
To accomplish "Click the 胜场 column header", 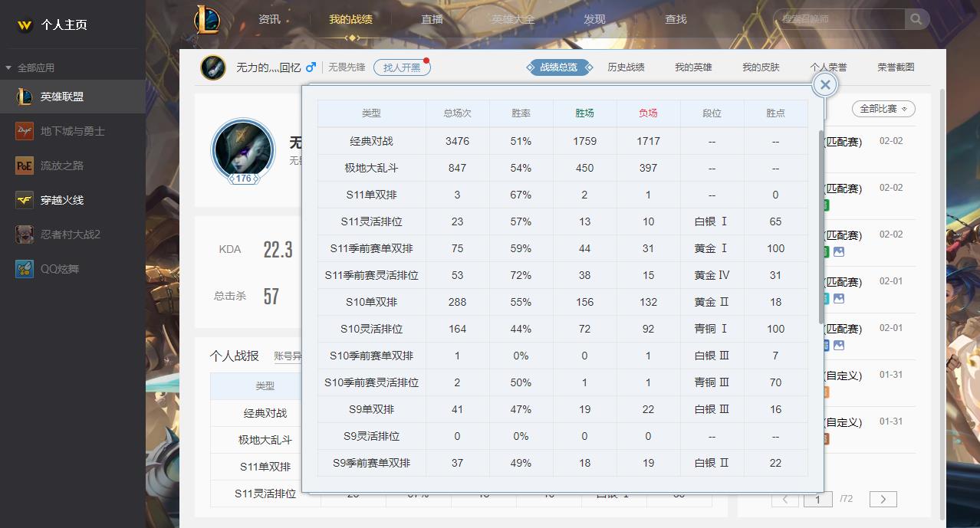I will coord(584,113).
